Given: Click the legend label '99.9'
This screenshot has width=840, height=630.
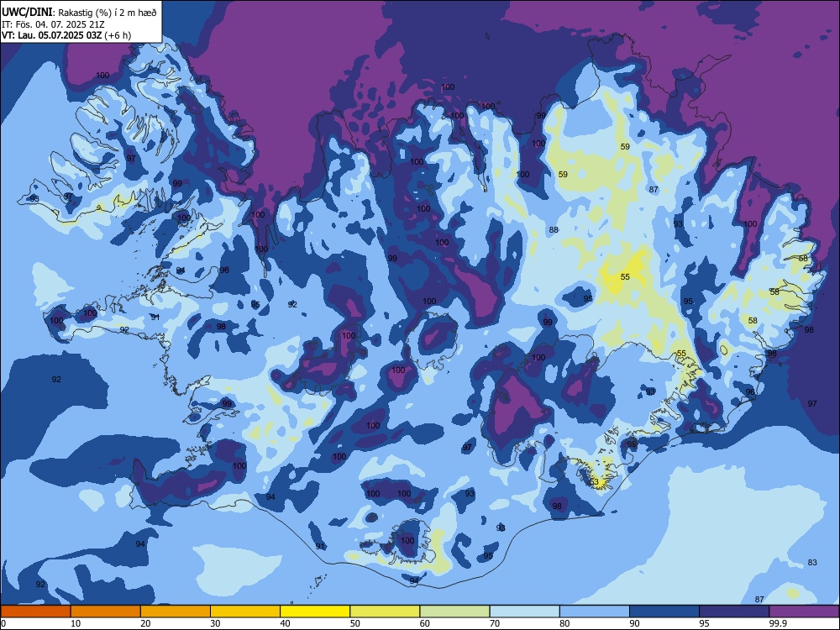Looking at the screenshot, I should pos(778,623).
